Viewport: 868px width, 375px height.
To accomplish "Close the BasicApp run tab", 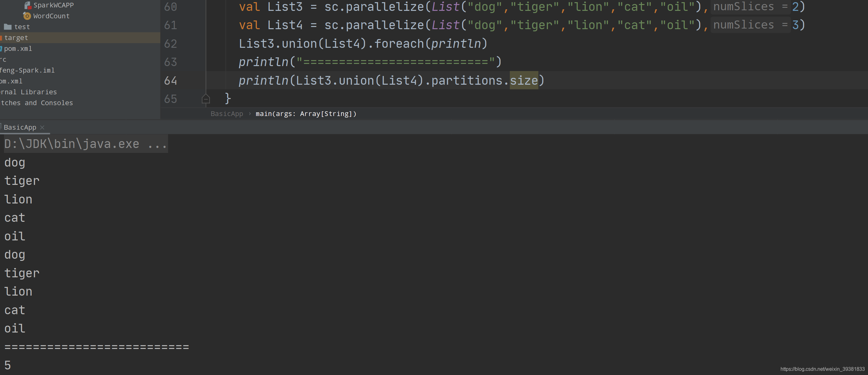I will (x=42, y=127).
